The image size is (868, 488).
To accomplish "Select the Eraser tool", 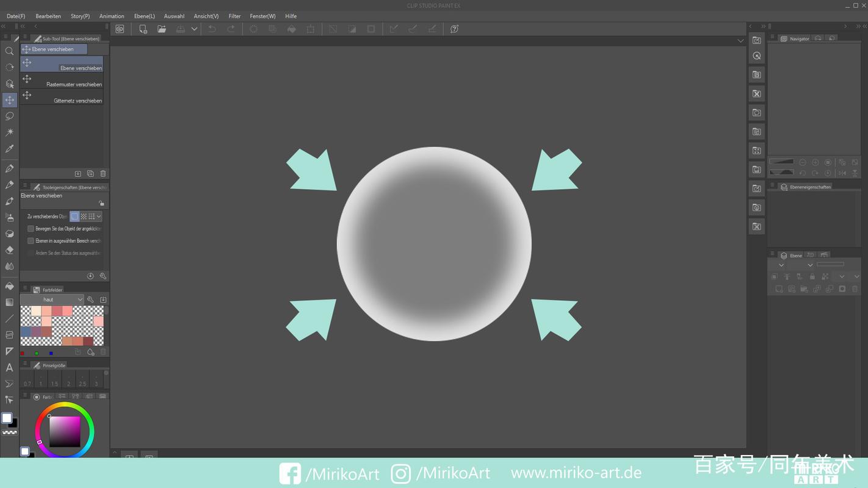I will tap(9, 250).
